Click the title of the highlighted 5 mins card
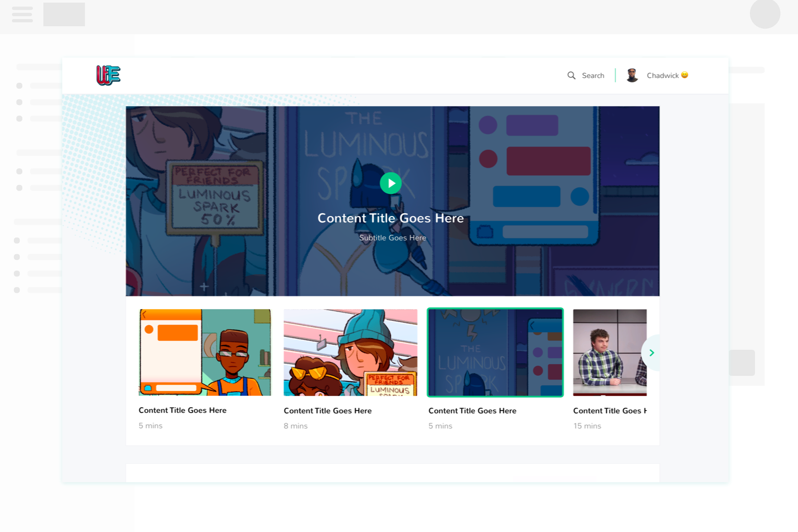The image size is (798, 532). pos(473,411)
